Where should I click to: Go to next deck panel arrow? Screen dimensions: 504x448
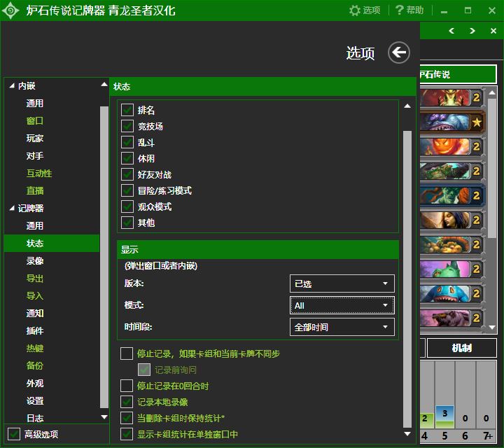point(472,31)
